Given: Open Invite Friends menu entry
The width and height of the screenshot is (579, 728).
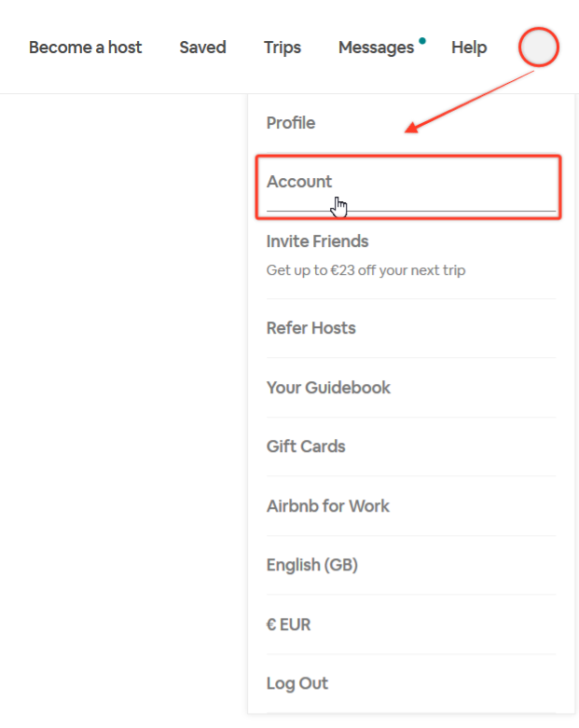Looking at the screenshot, I should click(x=317, y=241).
